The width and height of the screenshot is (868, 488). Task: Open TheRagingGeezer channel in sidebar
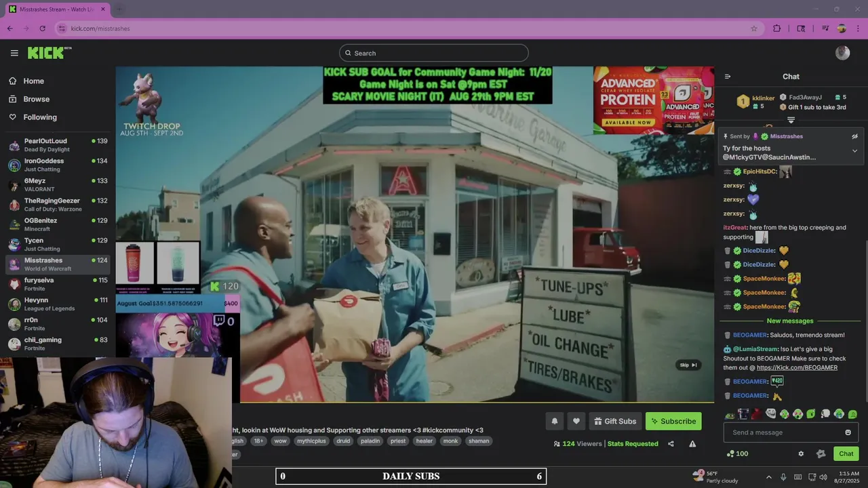(58, 205)
